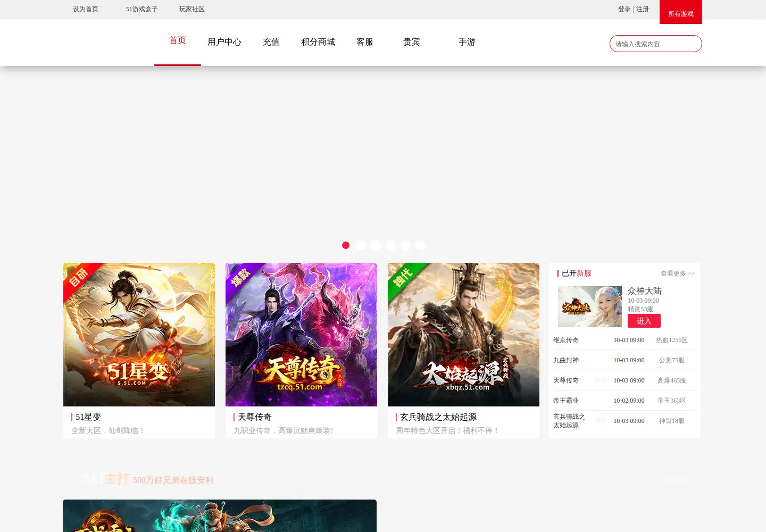The width and height of the screenshot is (766, 532).
Task: Click the 500万好兄弟在线安利 text
Action: click(x=173, y=480)
